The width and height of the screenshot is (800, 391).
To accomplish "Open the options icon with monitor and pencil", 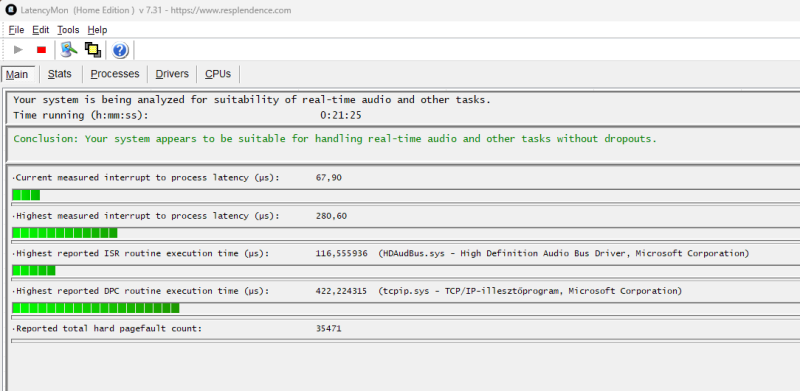I will (x=69, y=50).
